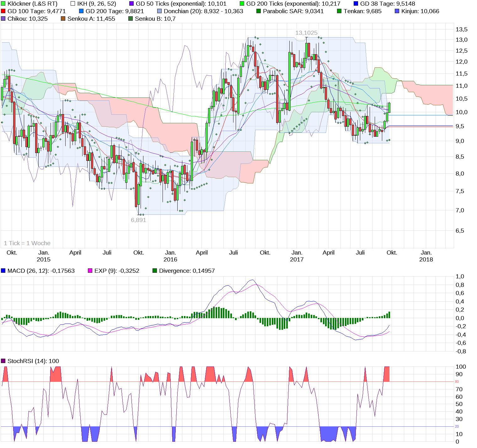This screenshot has width=477, height=448.
Task: Pick the GD 200 Tage legend swatch
Action: click(x=81, y=11)
